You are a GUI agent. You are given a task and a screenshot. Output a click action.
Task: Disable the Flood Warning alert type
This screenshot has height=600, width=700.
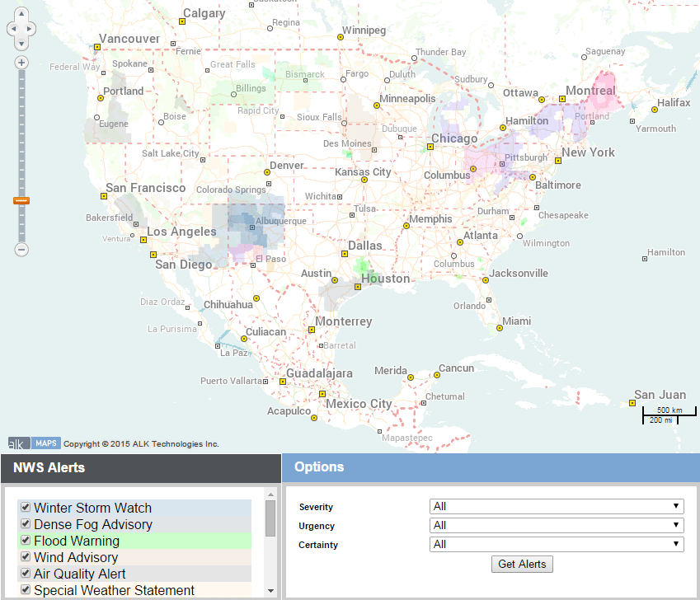[25, 541]
